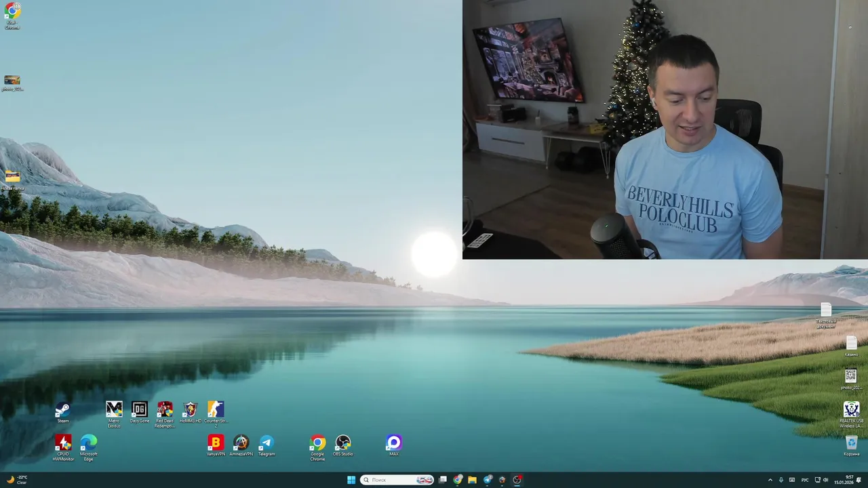Open the touch keyboard tray icon
The width and height of the screenshot is (868, 488).
click(x=792, y=480)
